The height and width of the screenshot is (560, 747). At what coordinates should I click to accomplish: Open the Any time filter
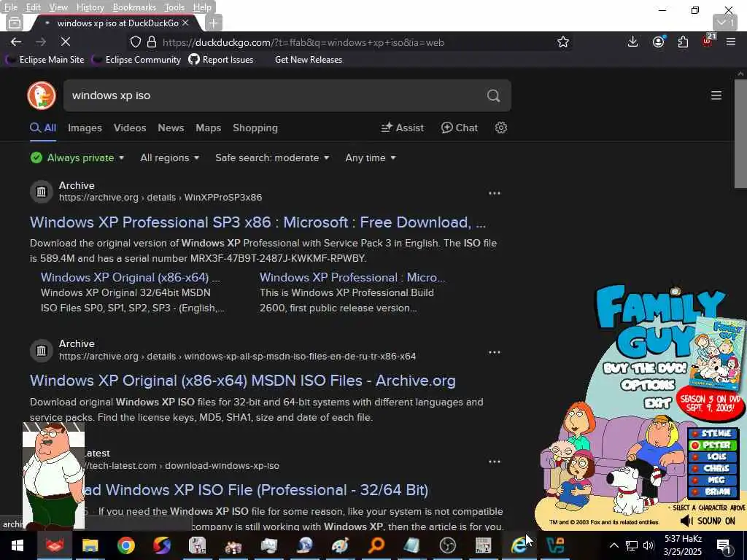point(370,157)
